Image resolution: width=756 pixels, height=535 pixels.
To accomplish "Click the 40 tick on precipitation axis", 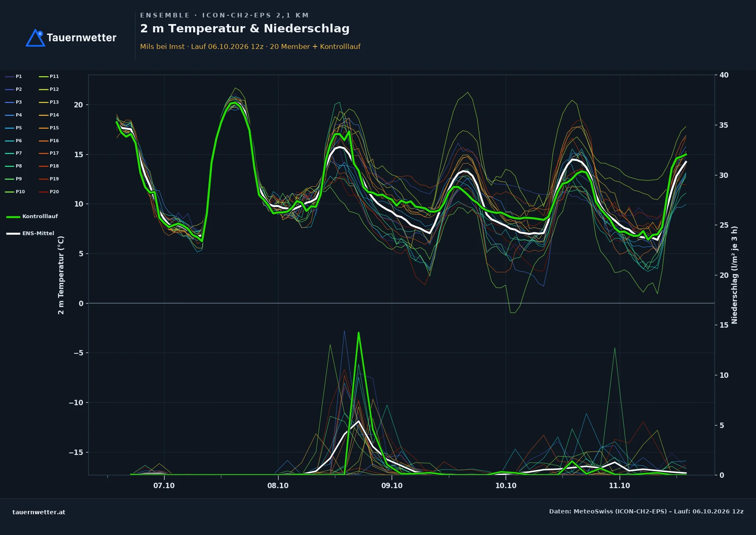I will [x=724, y=75].
